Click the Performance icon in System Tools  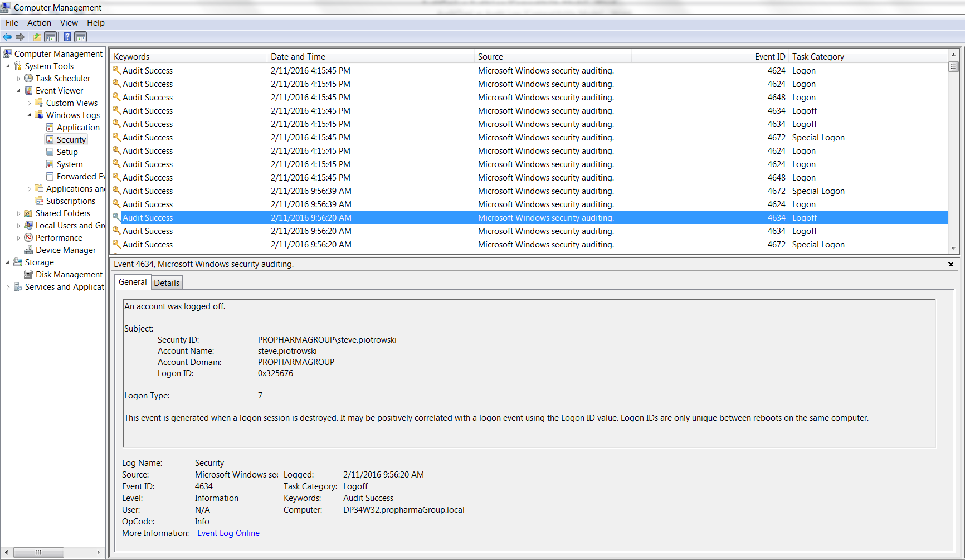(58, 237)
